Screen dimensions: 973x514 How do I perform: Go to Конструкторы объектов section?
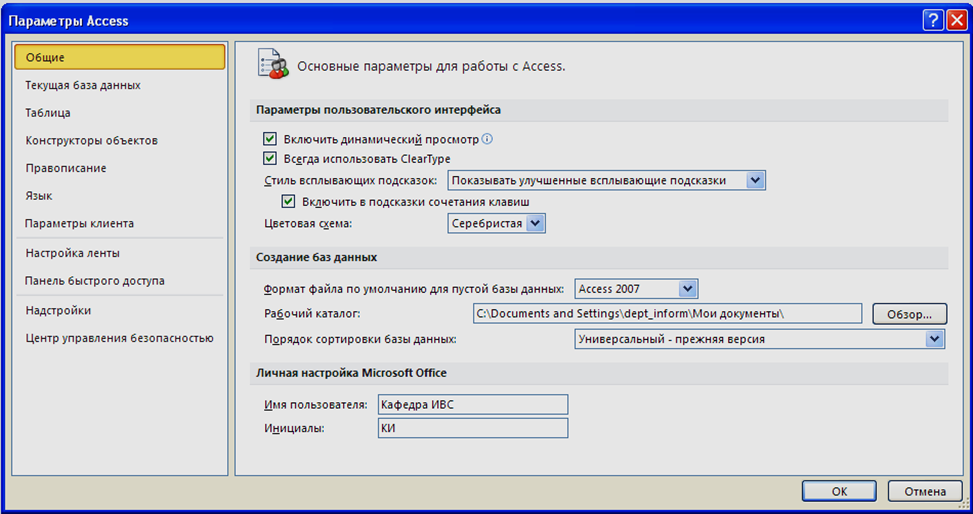click(92, 140)
